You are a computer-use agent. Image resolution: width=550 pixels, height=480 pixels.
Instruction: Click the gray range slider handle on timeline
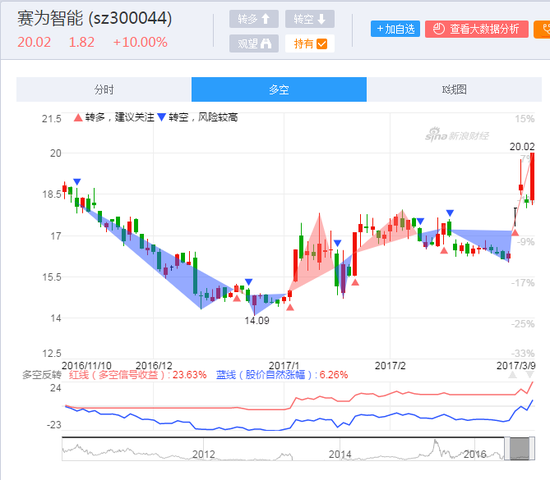(x=519, y=448)
